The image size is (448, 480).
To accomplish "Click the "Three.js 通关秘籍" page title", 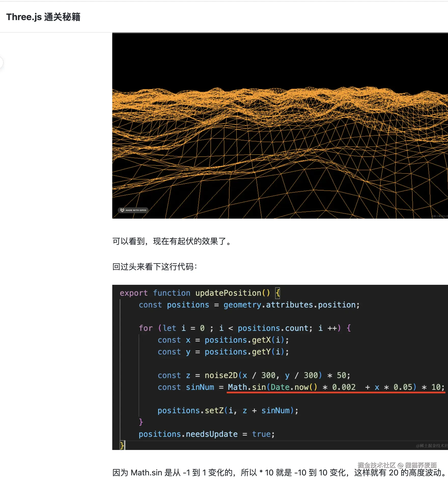I will click(43, 17).
